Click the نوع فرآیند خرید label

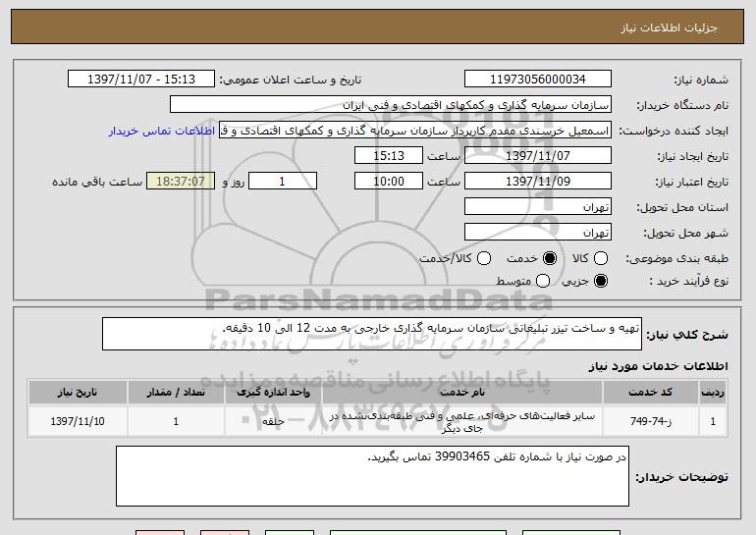click(688, 281)
